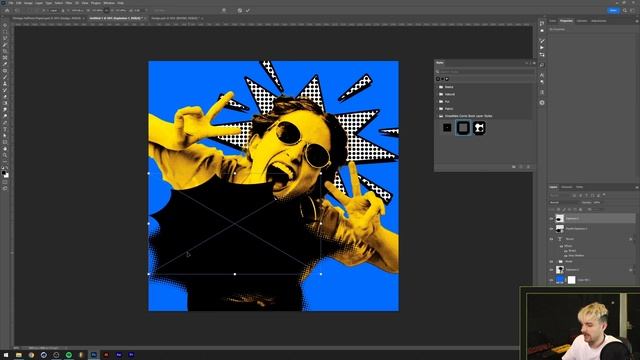Image resolution: width=640 pixels, height=360 pixels.
Task: Select the Zoom tool
Action: pyautogui.click(x=5, y=155)
